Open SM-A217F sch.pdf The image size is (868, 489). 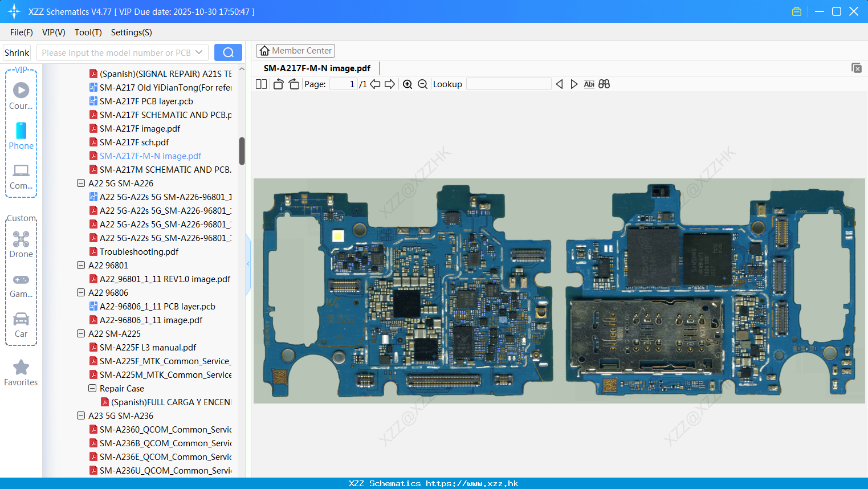coord(134,142)
